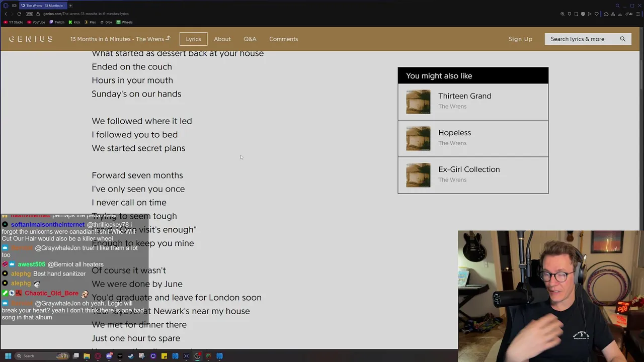Open the Grok bookmark
Viewport: 644px width, 362px height.
106,22
